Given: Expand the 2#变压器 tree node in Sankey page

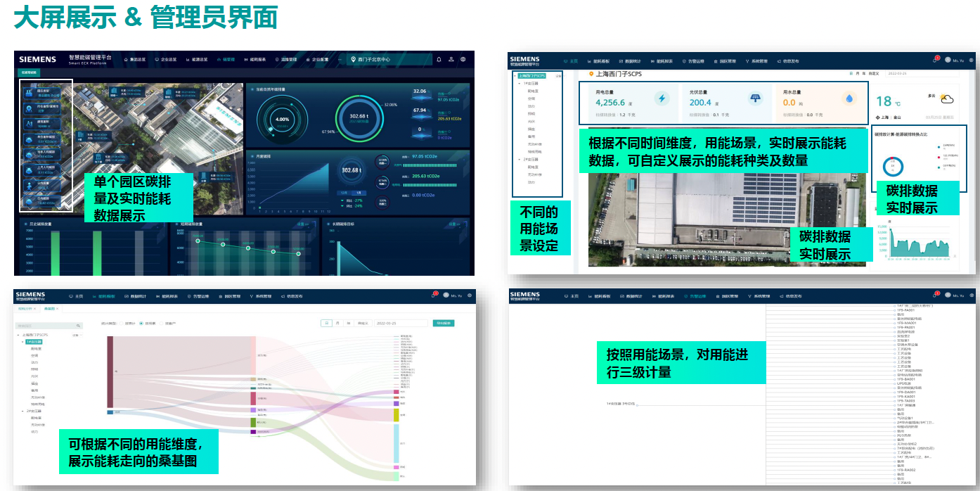Looking at the screenshot, I should click(22, 412).
